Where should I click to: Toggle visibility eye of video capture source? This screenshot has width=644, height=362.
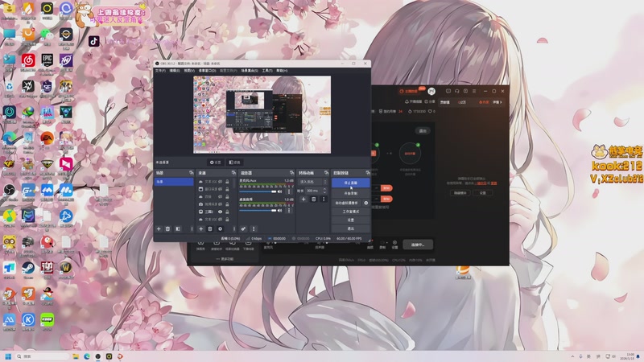(220, 204)
